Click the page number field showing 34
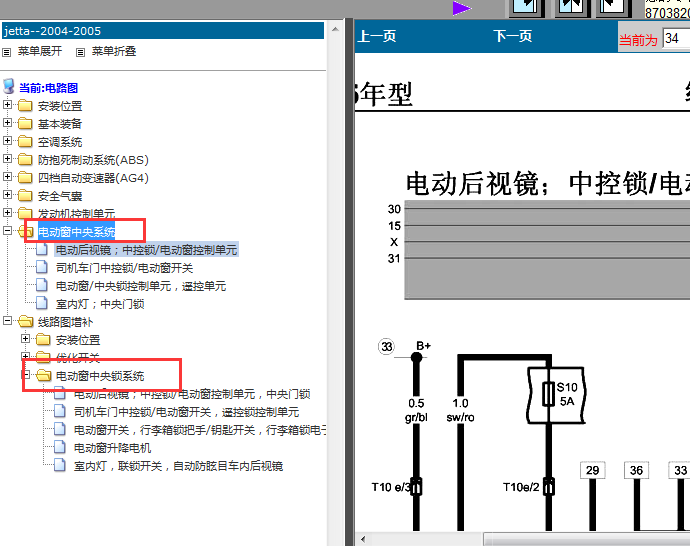 (x=676, y=39)
